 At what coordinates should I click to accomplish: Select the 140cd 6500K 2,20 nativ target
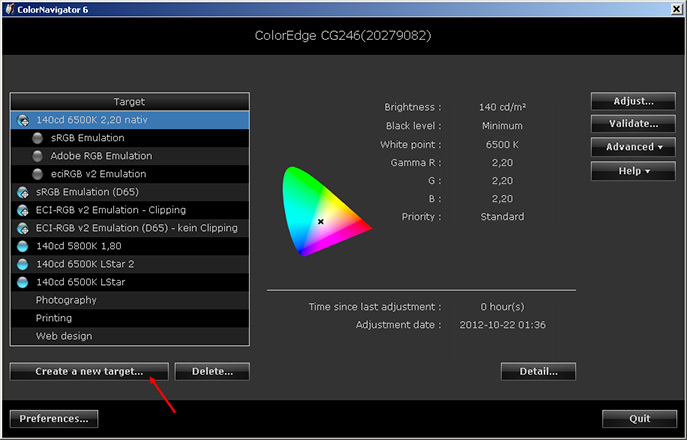[130, 120]
